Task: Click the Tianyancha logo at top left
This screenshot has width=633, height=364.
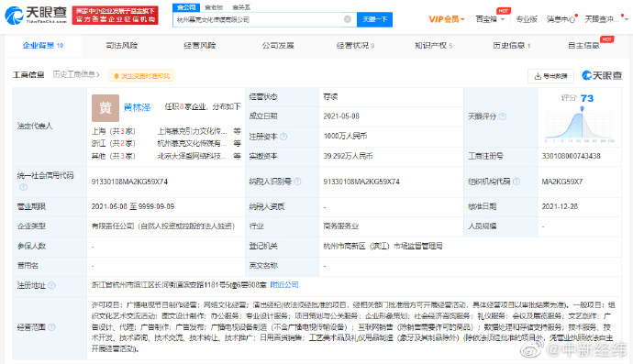Action: point(36,15)
